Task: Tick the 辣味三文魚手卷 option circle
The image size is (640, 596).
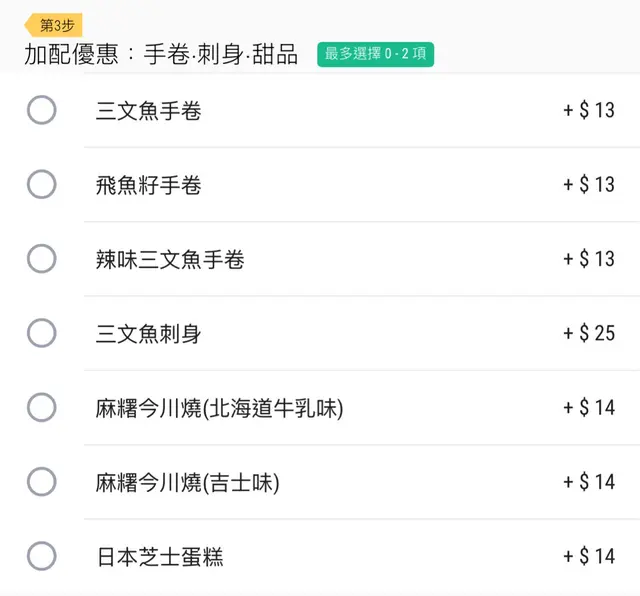Action: pos(41,259)
